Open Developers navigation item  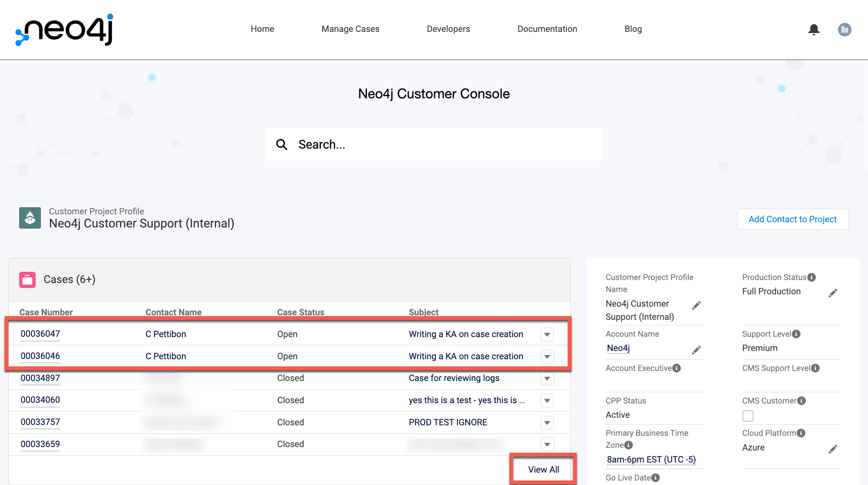448,29
